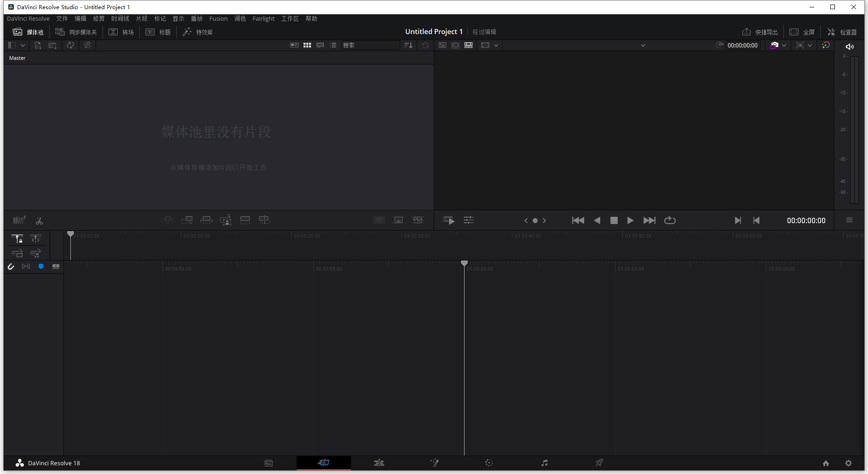Expand the camera timecode options dropdown
This screenshot has height=474, width=868.
coord(784,45)
